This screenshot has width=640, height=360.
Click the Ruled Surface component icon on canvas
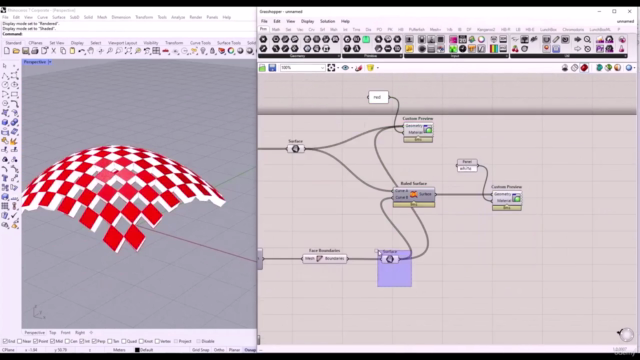(x=413, y=194)
